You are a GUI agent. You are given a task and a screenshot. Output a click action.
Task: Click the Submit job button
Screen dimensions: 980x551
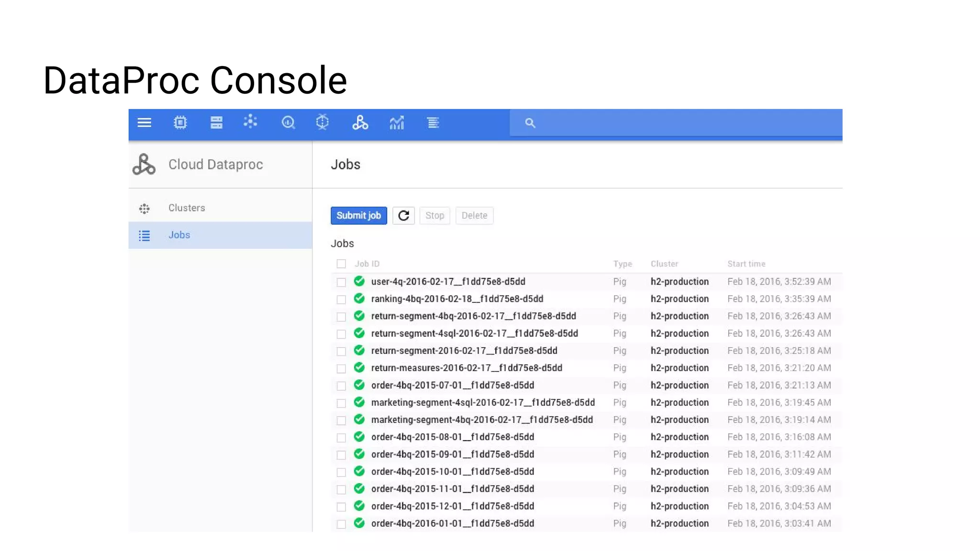(358, 216)
